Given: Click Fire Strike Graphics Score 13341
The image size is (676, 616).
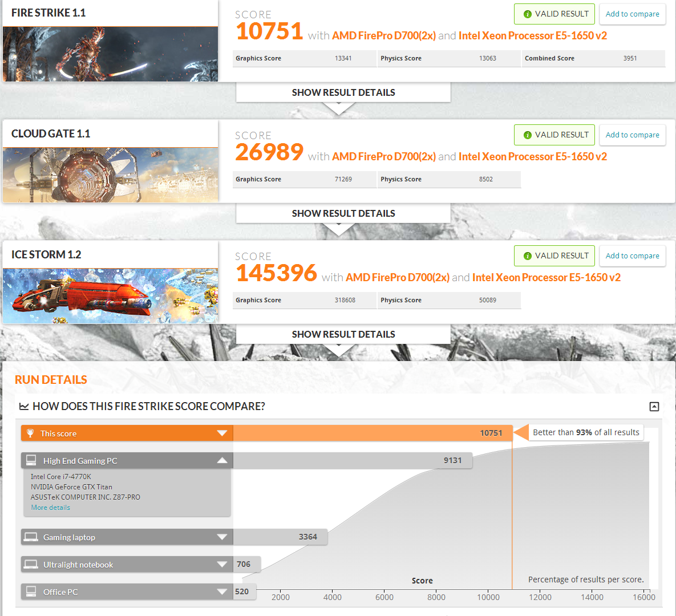Looking at the screenshot, I should point(305,59).
